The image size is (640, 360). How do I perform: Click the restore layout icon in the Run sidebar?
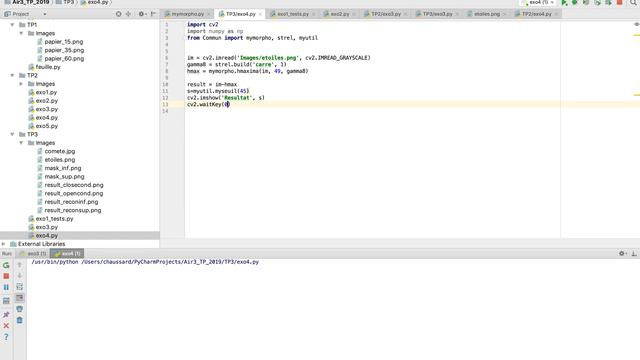[x=6, y=301]
